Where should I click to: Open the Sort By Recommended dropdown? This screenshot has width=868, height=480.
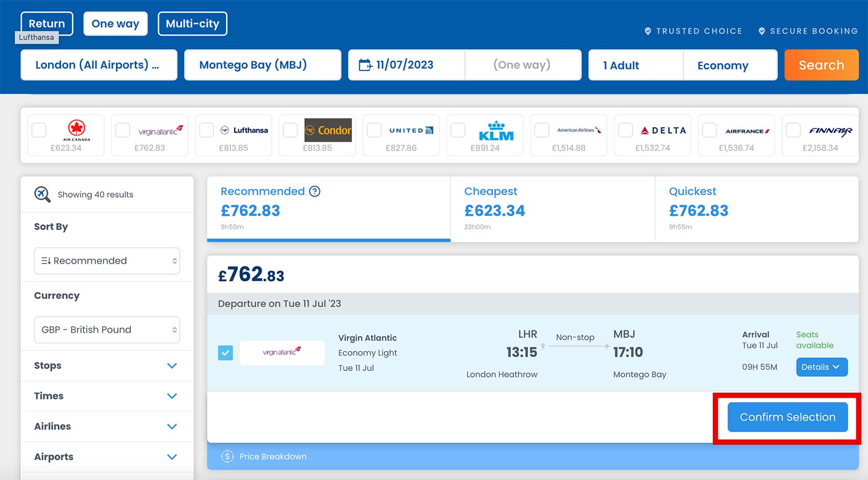point(107,261)
